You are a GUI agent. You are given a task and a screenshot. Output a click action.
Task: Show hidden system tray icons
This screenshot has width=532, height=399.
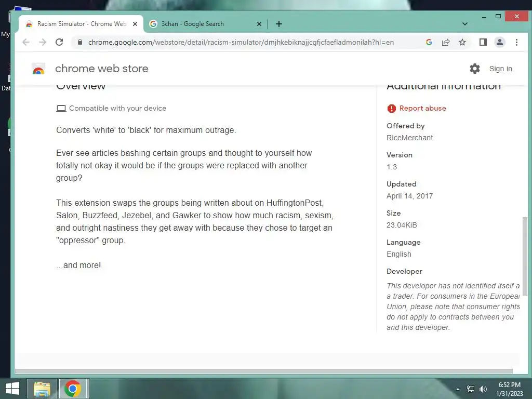(458, 389)
